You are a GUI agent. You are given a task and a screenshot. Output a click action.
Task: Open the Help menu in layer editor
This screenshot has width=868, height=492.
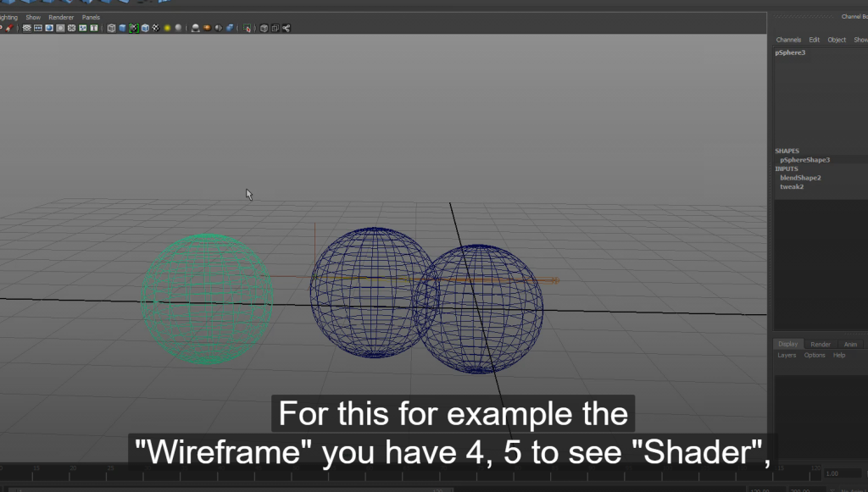coord(839,356)
